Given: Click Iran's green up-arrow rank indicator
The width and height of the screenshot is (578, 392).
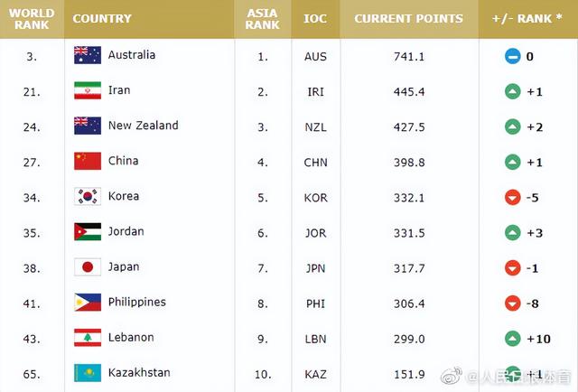Looking at the screenshot, I should [x=513, y=91].
